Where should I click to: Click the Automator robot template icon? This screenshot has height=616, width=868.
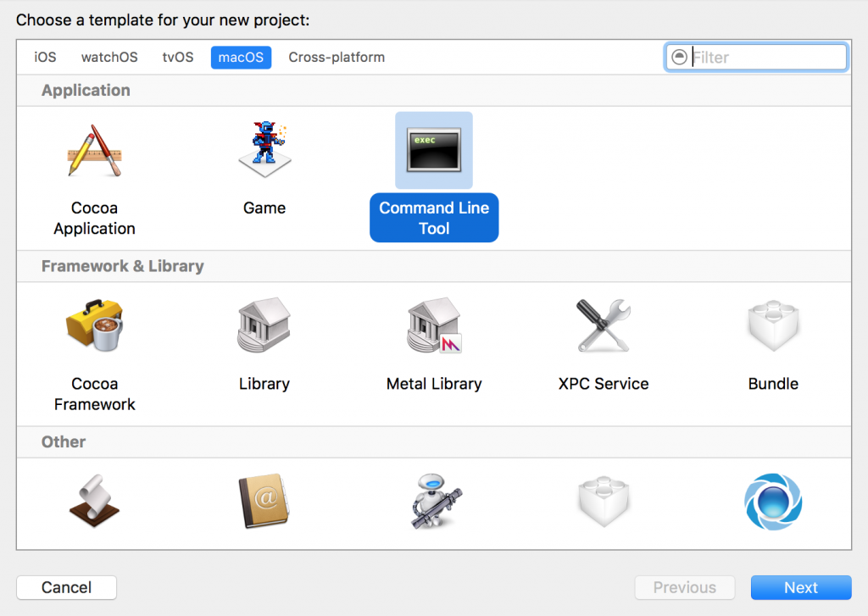point(433,502)
